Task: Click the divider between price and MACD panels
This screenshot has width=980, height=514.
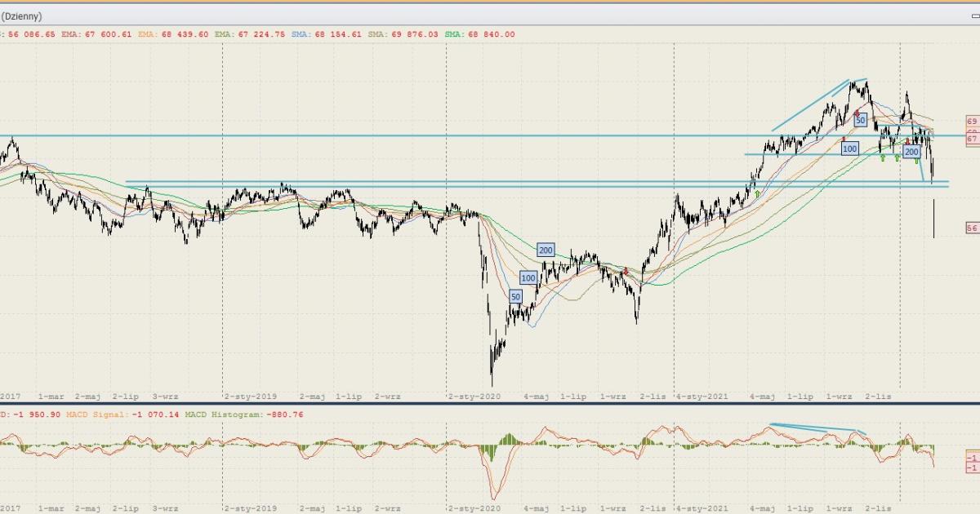Action: click(x=490, y=404)
